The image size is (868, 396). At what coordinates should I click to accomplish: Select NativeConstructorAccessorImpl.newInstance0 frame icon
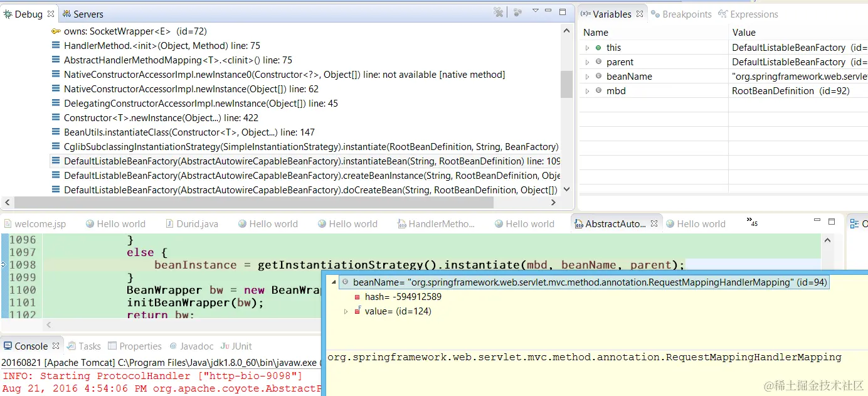point(56,75)
